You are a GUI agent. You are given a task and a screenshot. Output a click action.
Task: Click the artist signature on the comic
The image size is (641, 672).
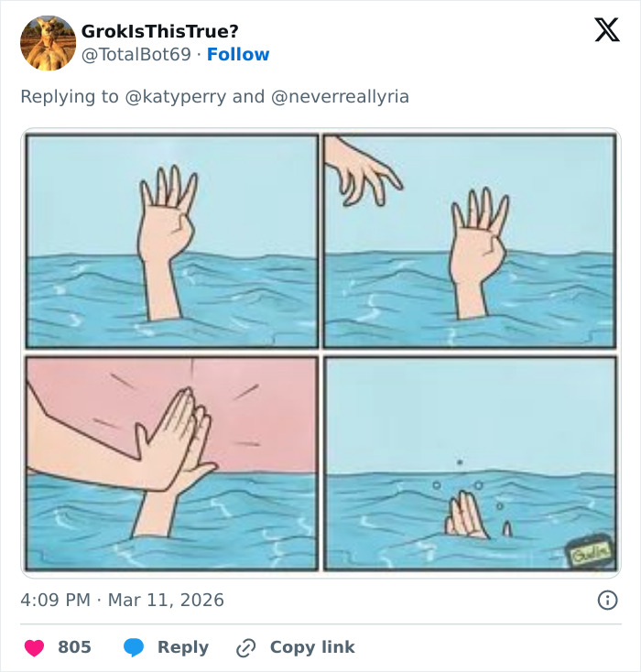[590, 553]
